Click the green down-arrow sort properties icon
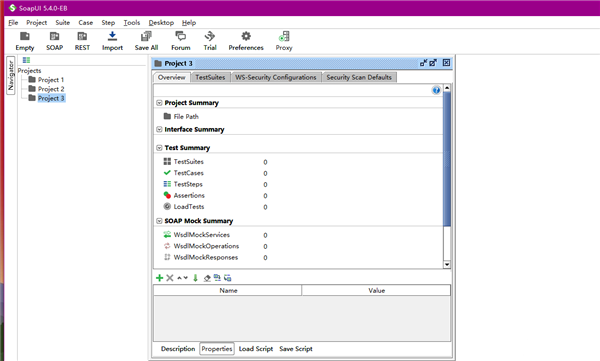This screenshot has height=361, width=600. 196,278
